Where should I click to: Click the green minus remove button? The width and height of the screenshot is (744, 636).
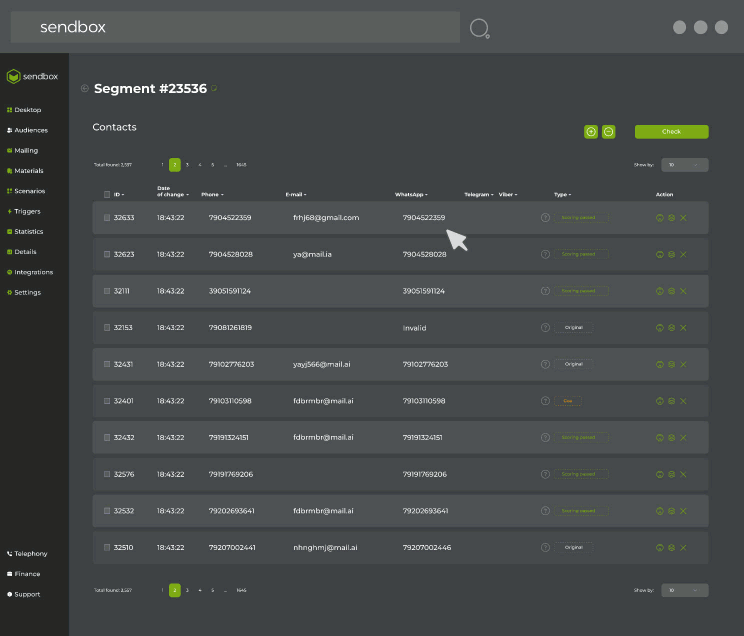(x=609, y=132)
